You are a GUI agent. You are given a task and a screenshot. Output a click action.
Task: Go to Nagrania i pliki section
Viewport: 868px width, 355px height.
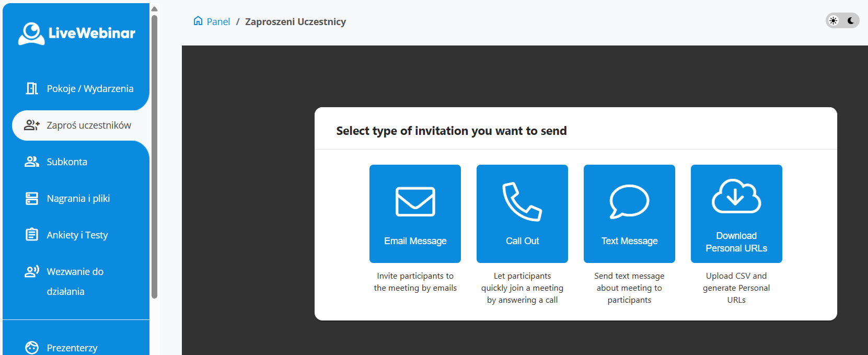(x=78, y=198)
